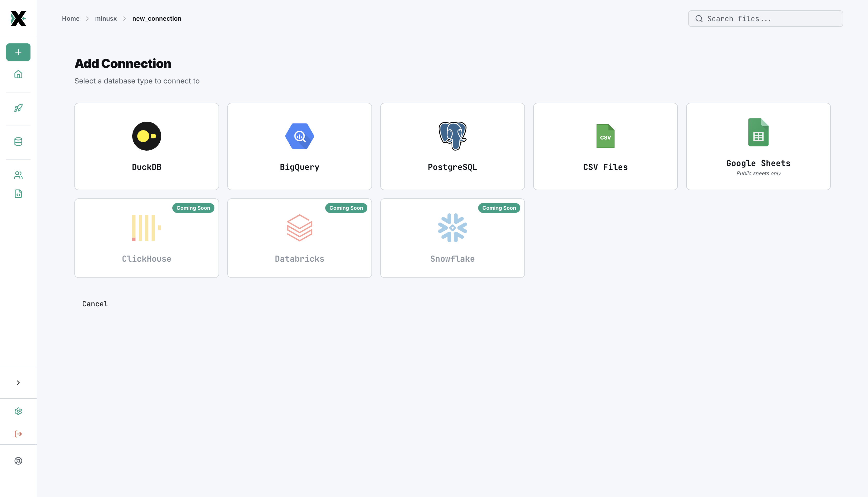
Task: Click the DuckDB label text
Action: (147, 167)
